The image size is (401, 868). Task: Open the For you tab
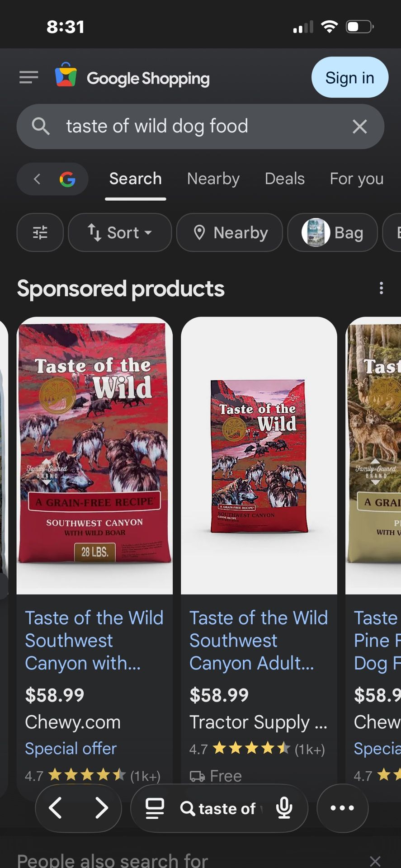(356, 179)
